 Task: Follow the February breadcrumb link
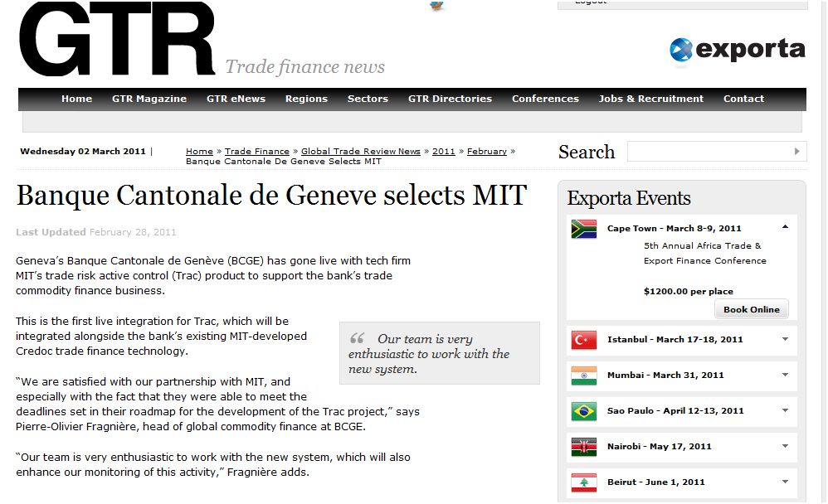coord(487,152)
